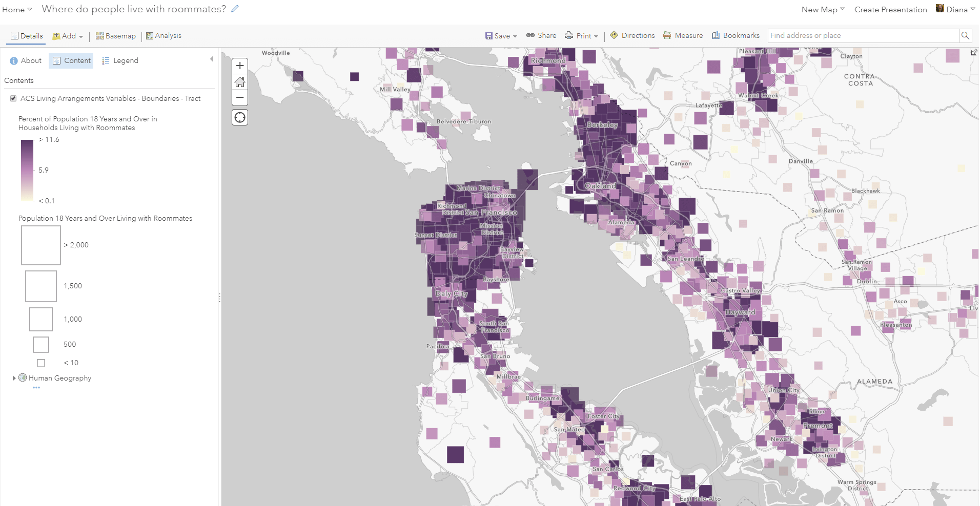980x506 pixels.
Task: Open the About tab
Action: [x=26, y=60]
